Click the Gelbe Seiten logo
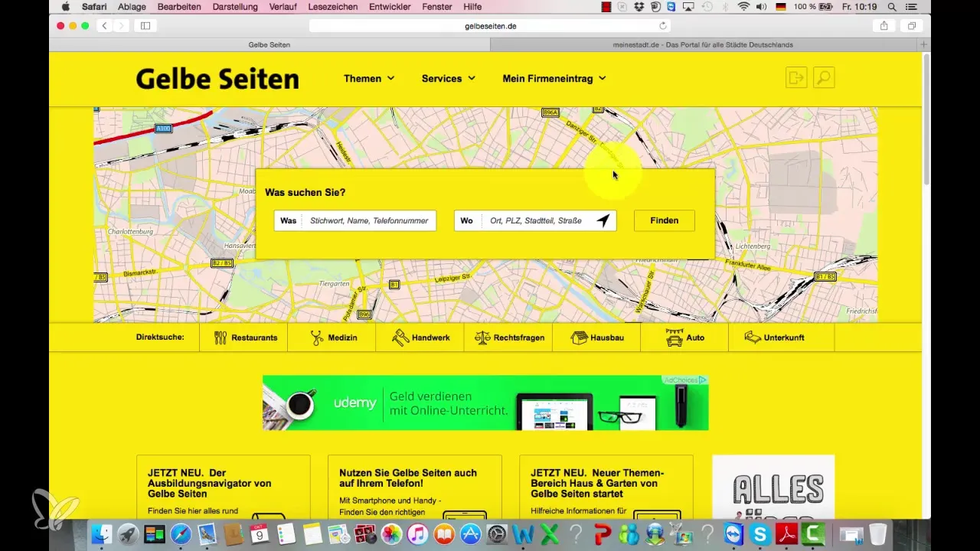Viewport: 980px width, 551px height. (x=217, y=79)
